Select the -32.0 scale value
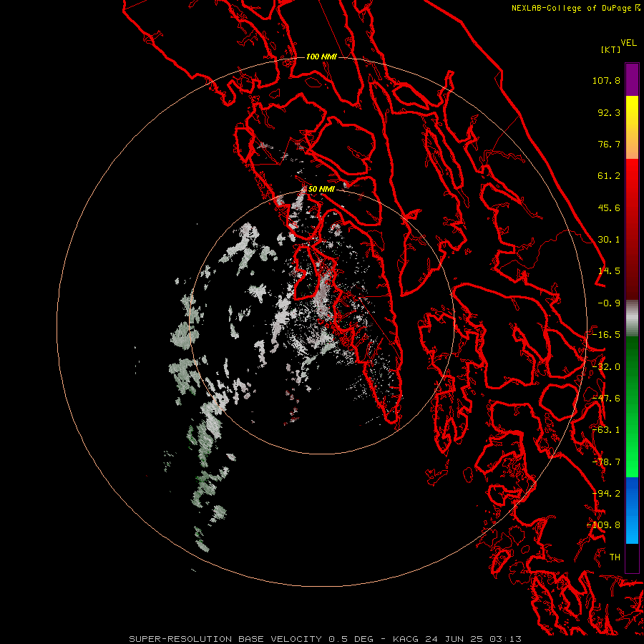 (606, 367)
